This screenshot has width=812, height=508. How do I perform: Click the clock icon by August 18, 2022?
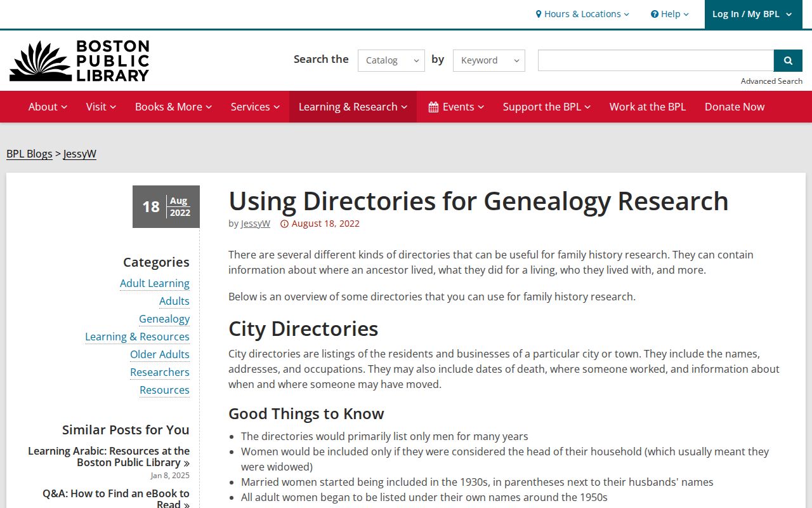284,224
